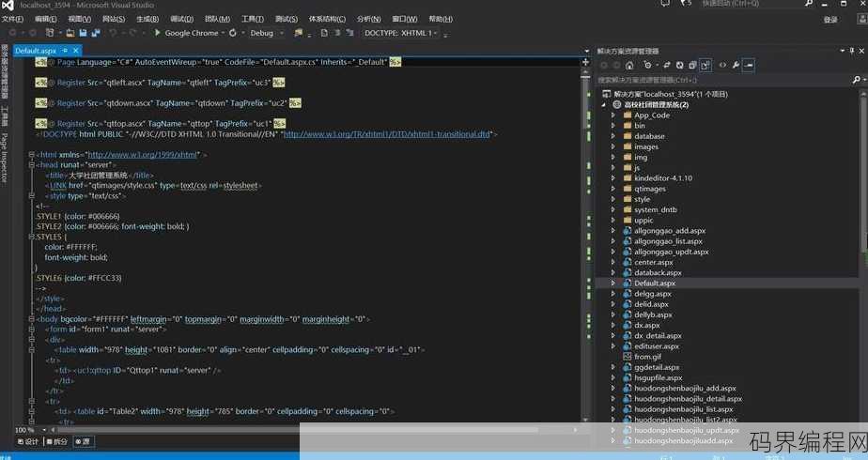Open the DOCTYPE: XHTML 1 dropdown
This screenshot has width=868, height=460.
(x=435, y=33)
